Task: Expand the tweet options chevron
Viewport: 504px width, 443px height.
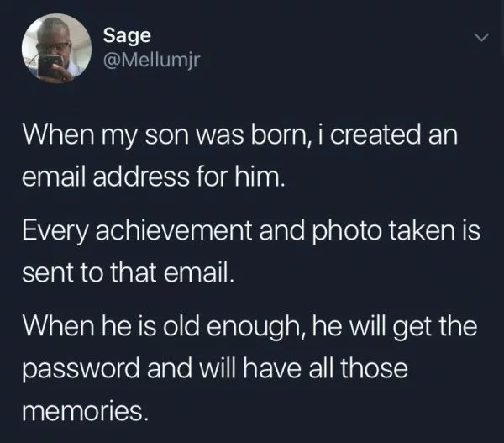Action: [482, 37]
